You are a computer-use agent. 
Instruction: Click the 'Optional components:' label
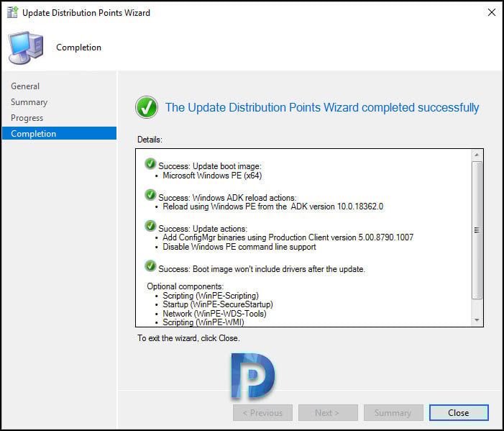[x=185, y=286]
